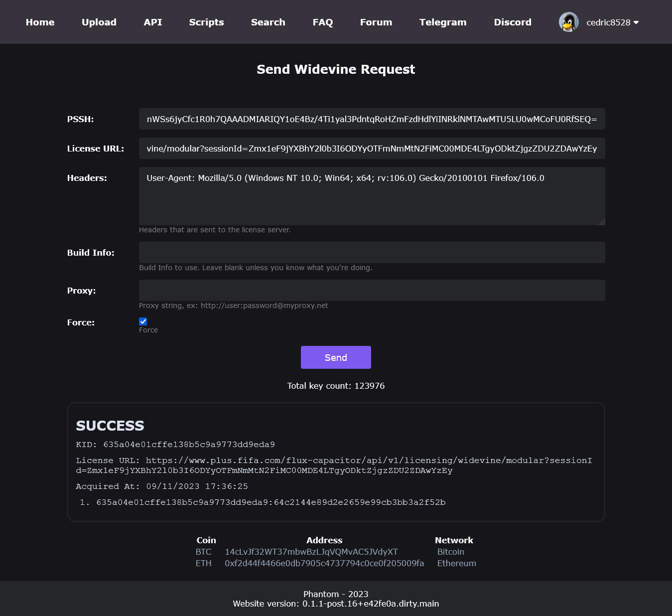Screen dimensions: 672x616
Task: Open the Home menu item
Action: tap(40, 22)
